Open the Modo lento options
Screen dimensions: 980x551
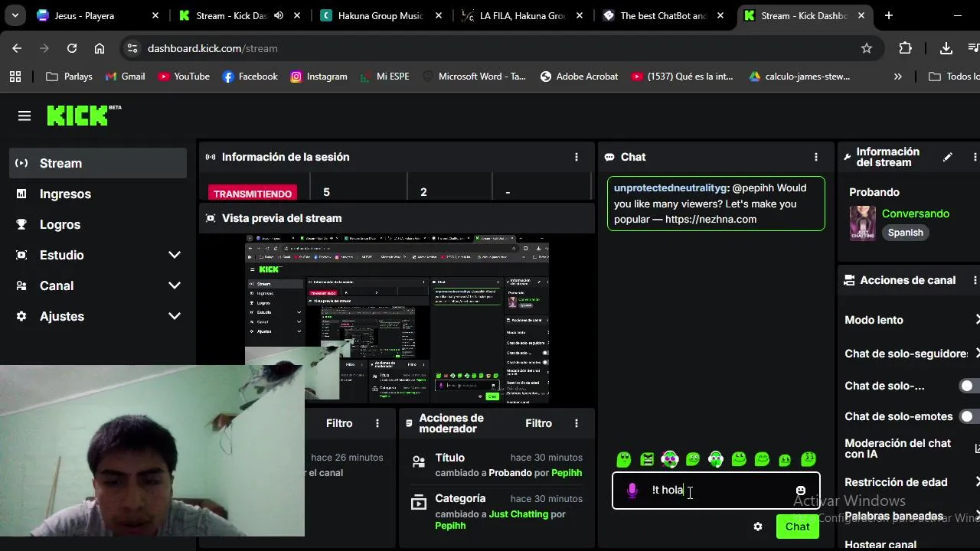click(911, 320)
